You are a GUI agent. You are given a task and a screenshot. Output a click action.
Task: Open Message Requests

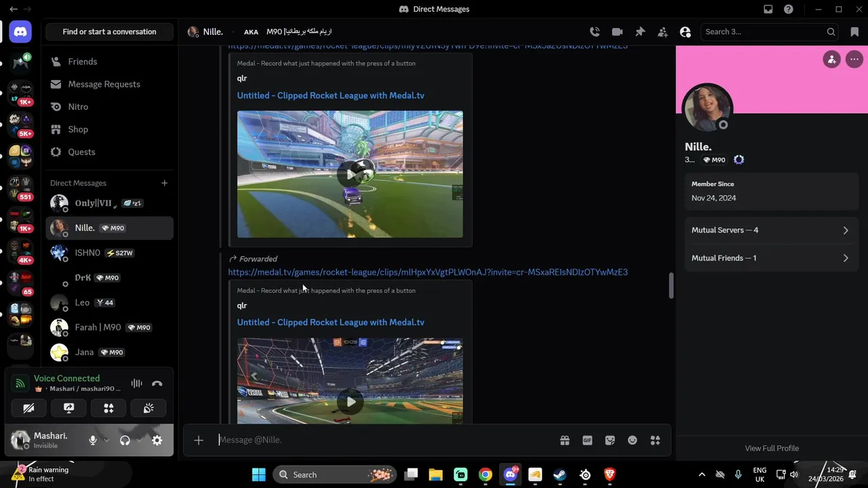109,84
